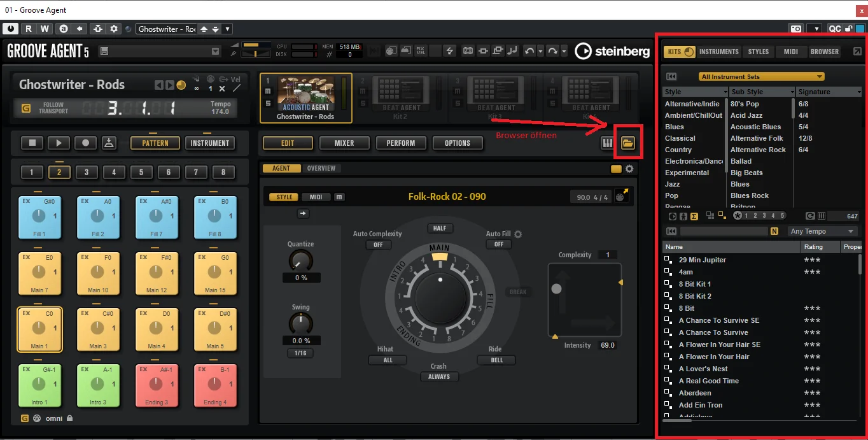Click the redo arrow in top toolbar
This screenshot has height=440, width=868.
[x=552, y=51]
